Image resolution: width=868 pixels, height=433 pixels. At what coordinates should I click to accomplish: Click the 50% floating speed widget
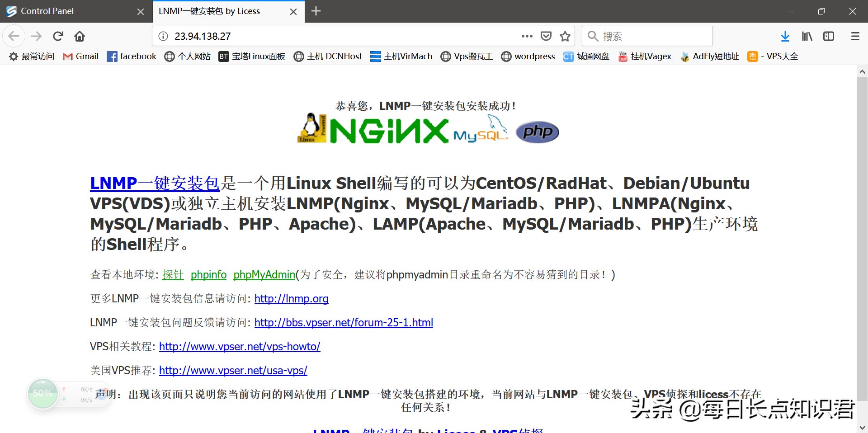(43, 394)
